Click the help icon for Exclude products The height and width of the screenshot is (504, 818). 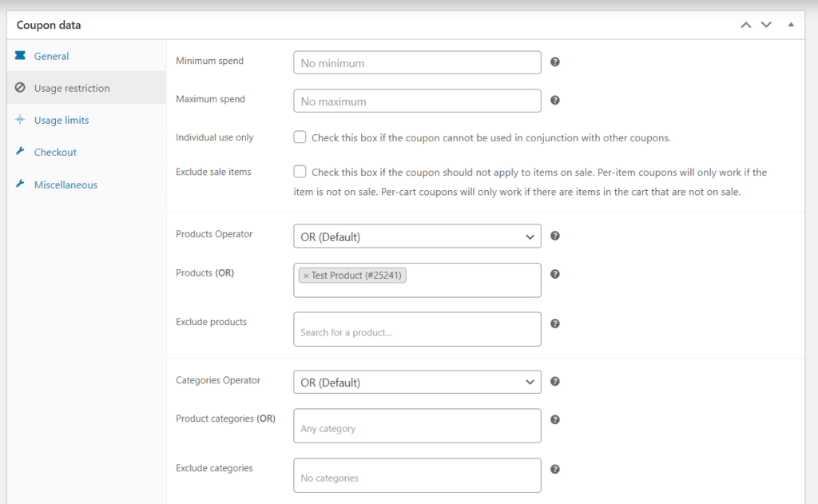coord(555,323)
